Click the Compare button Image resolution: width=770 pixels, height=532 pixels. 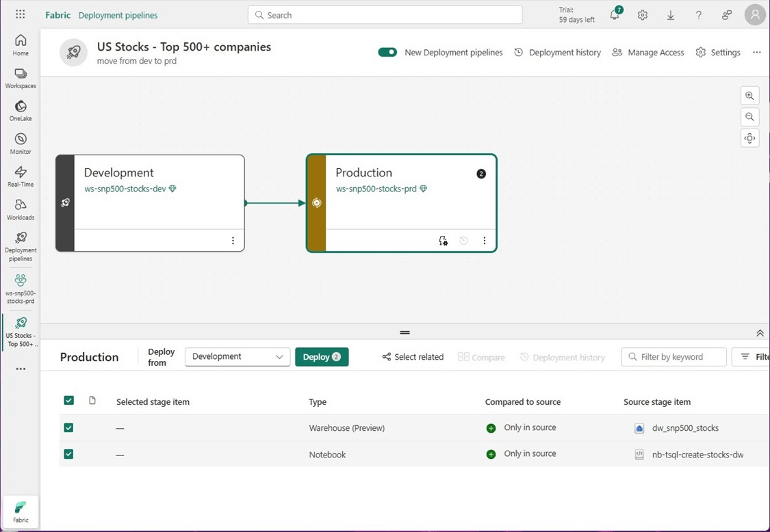[x=481, y=357]
